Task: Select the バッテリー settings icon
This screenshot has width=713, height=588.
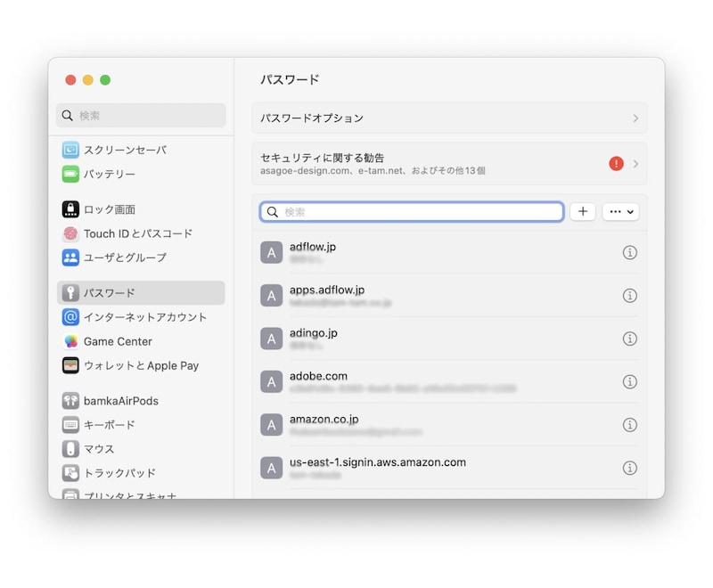Action: [72, 174]
